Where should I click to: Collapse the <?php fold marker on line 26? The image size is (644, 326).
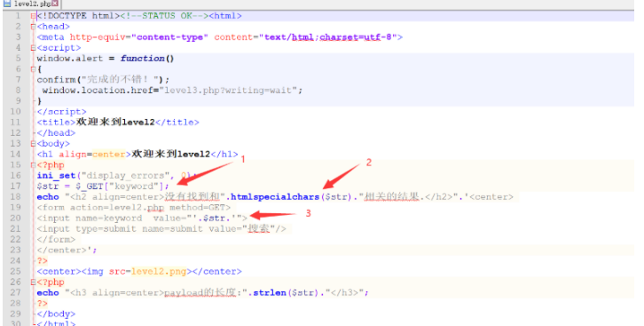pos(33,282)
